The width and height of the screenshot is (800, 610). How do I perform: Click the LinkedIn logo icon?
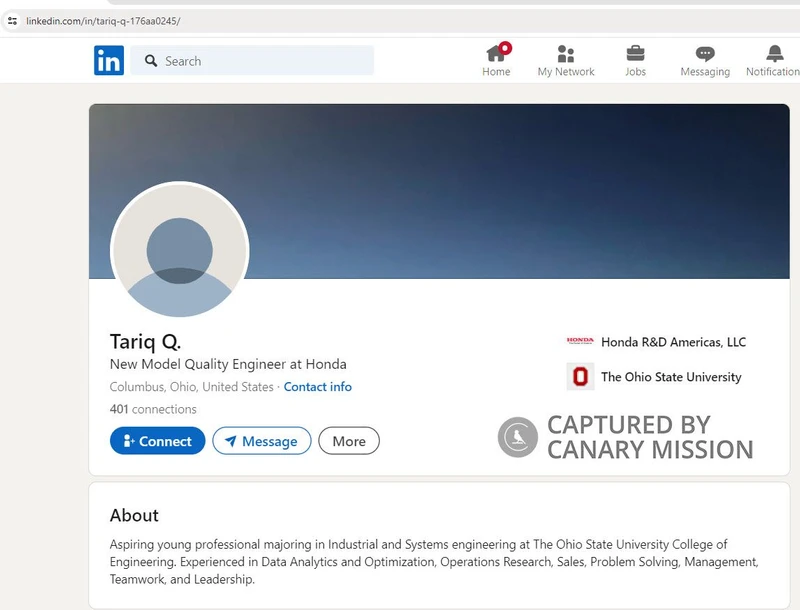tap(109, 61)
